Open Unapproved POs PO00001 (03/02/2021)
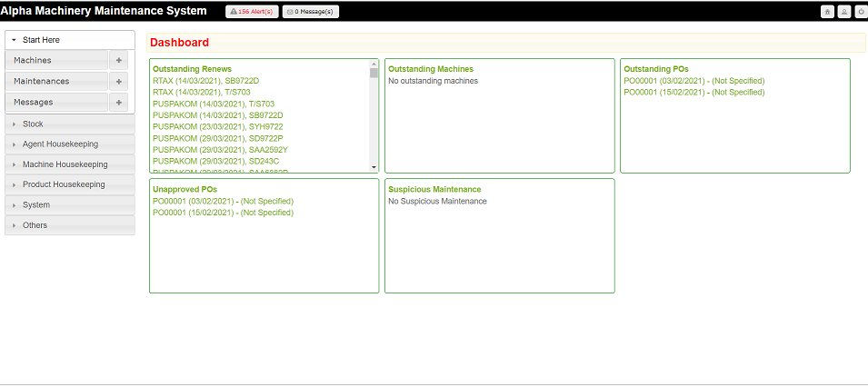Image resolution: width=868 pixels, height=387 pixels. (223, 201)
